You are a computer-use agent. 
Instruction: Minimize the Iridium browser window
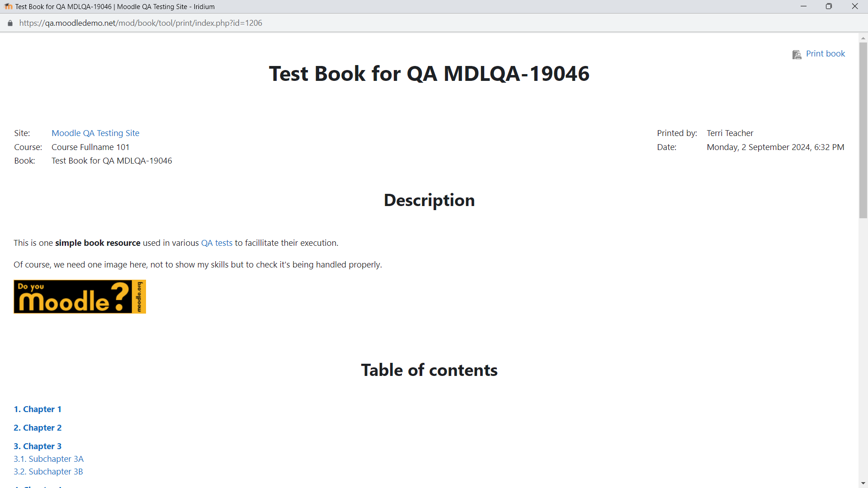[x=803, y=6]
